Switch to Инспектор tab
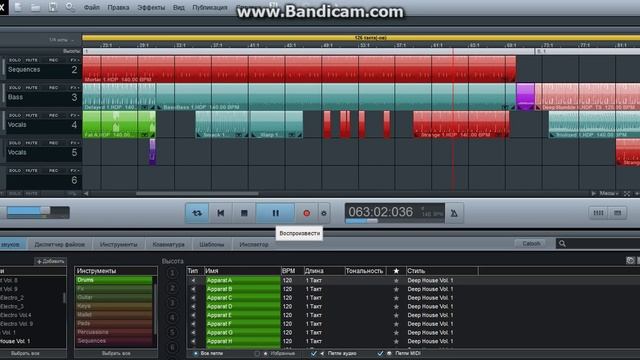The image size is (640, 360). pyautogui.click(x=254, y=244)
